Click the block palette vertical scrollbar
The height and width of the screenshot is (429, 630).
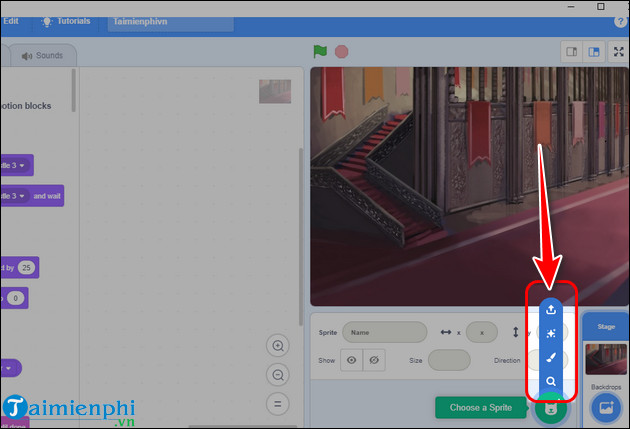[x=74, y=90]
